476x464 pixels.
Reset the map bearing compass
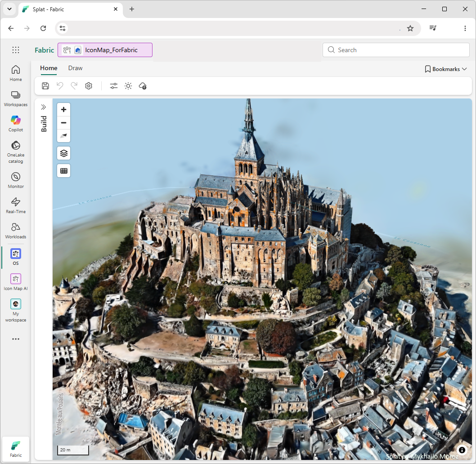coord(64,136)
